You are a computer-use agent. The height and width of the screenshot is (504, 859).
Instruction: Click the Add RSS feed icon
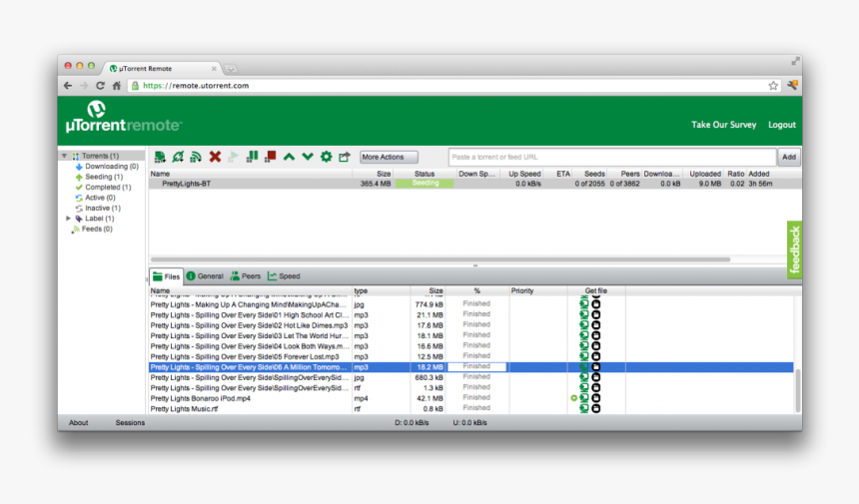[x=196, y=157]
